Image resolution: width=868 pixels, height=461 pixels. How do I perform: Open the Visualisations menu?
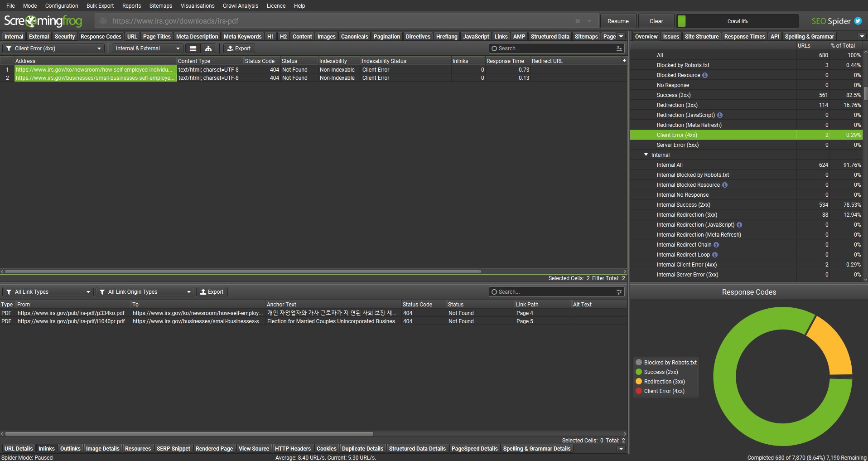[x=198, y=6]
